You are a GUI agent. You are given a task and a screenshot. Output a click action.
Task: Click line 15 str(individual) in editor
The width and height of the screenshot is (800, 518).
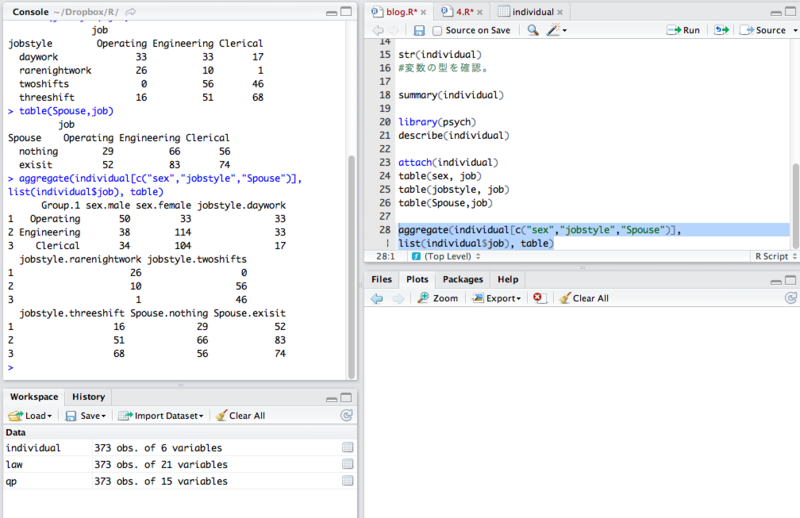(440, 55)
